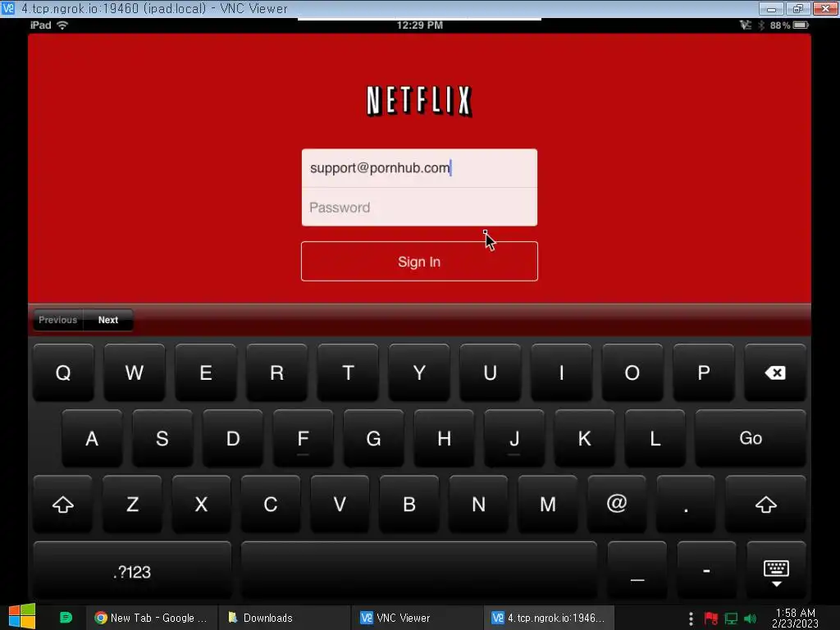
Task: Toggle the left Shift arrow key
Action: click(62, 504)
